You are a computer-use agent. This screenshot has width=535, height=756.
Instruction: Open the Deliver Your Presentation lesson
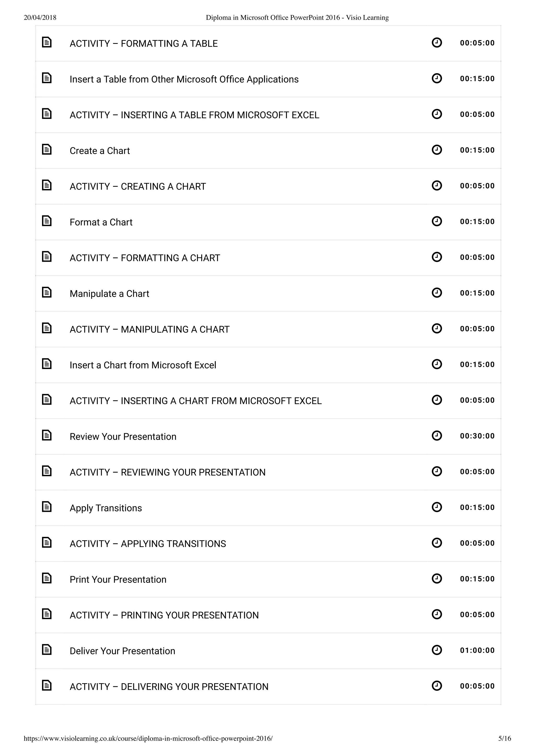coord(122,651)
